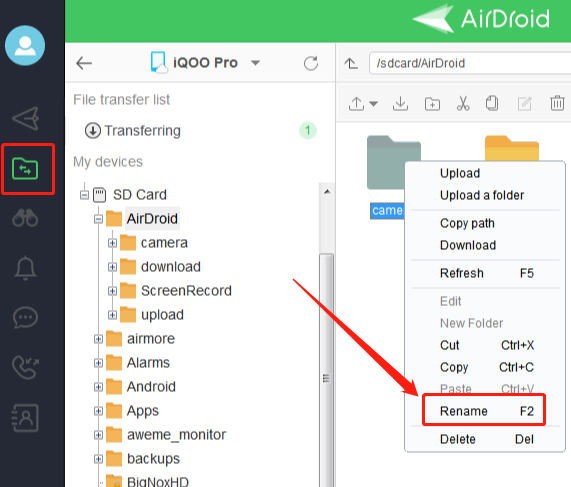Expand the camera folder in tree

click(x=112, y=243)
